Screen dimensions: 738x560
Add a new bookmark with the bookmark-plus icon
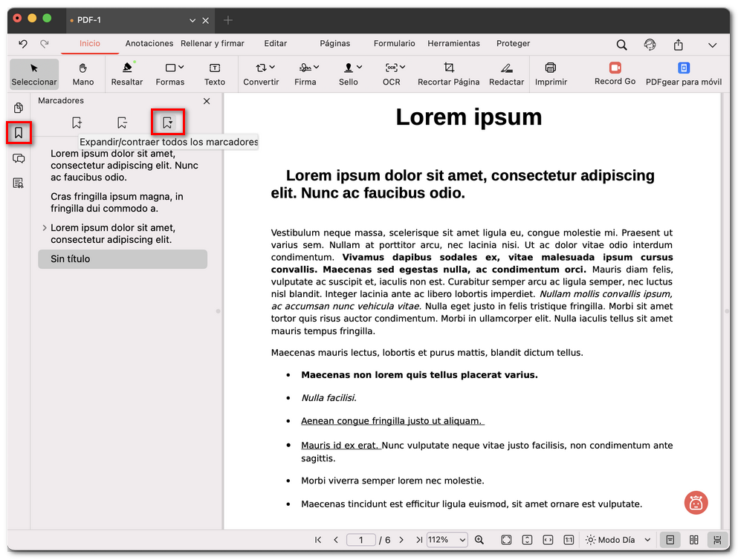(77, 122)
